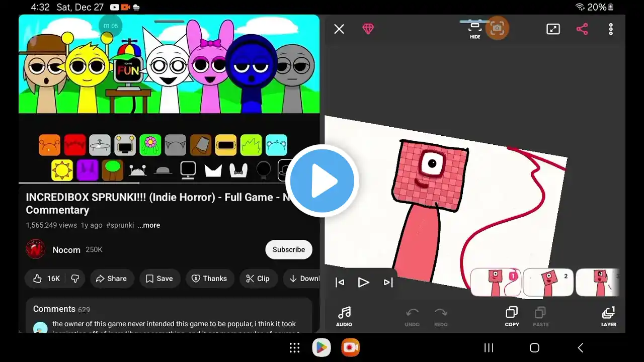This screenshot has width=644, height=362.
Task: Save the video to a playlist
Action: point(159,279)
